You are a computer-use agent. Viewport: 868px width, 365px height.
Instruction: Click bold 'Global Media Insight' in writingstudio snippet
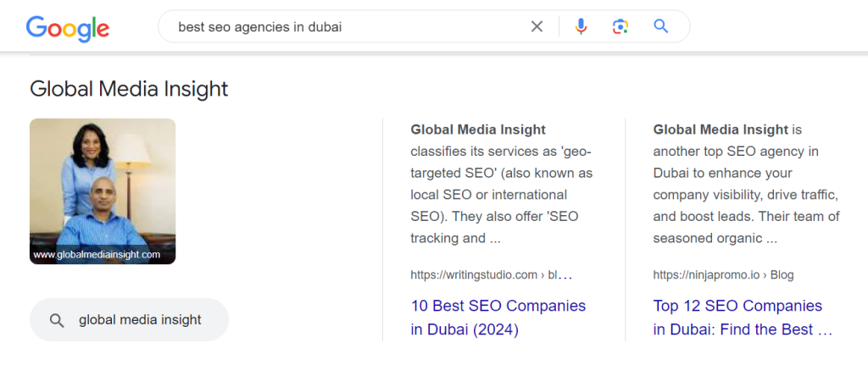[x=478, y=130]
